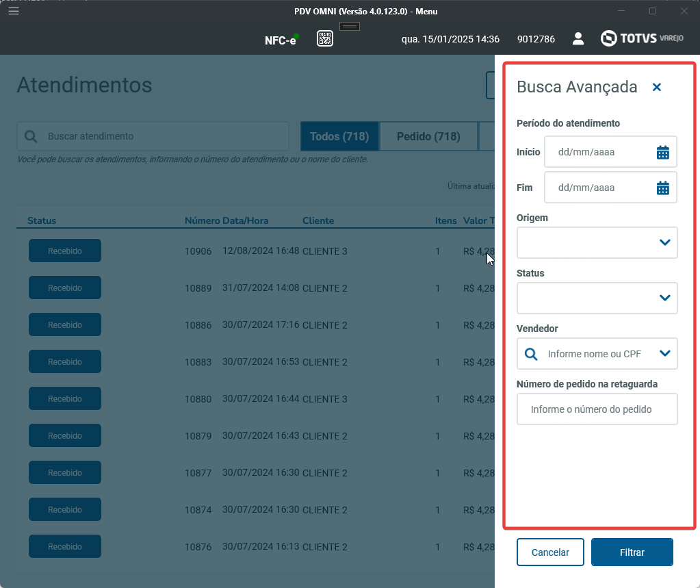Select the Todos (718) tab
Viewport: 700px width, 588px height.
[339, 136]
